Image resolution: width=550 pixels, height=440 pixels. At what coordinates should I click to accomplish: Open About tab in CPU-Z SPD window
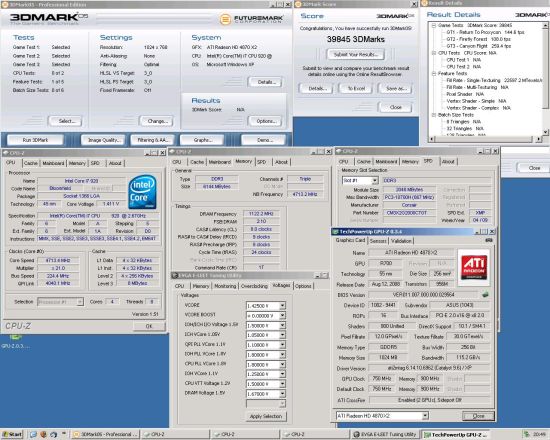(x=448, y=161)
